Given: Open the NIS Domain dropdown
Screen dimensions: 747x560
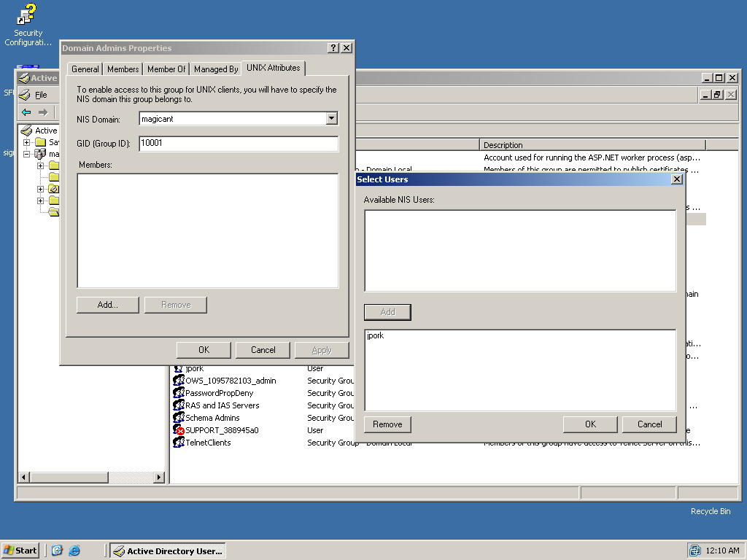Looking at the screenshot, I should coord(331,118).
